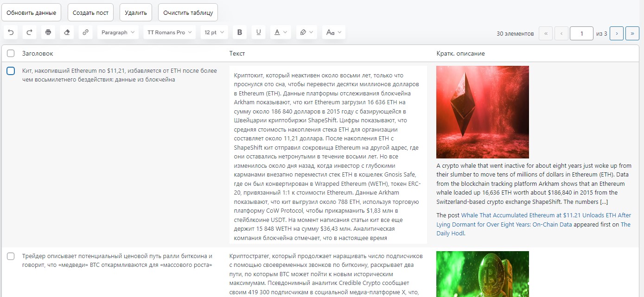Screen dimensions: 644x297
Task: Go to the previous page
Action: pos(561,33)
